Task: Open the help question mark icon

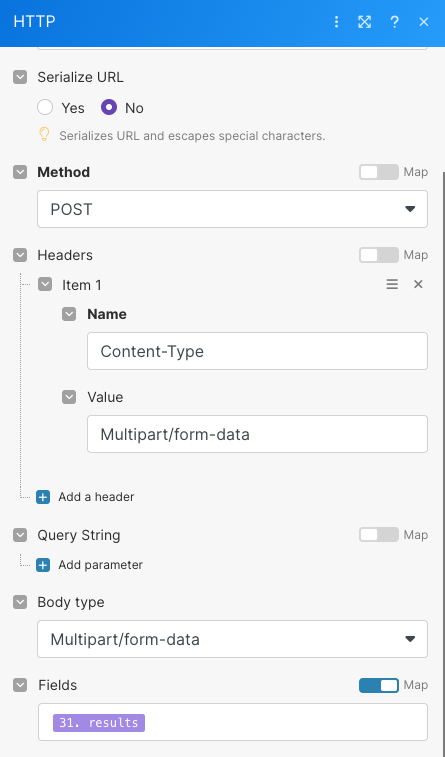Action: (x=394, y=22)
